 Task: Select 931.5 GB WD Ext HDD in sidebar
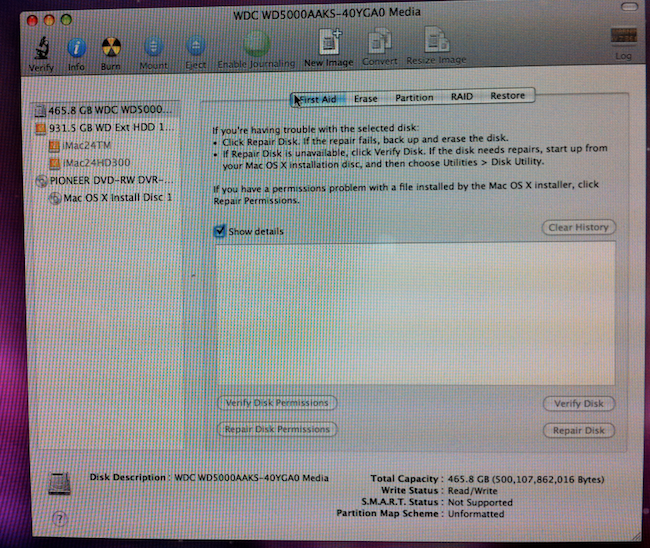[x=106, y=128]
